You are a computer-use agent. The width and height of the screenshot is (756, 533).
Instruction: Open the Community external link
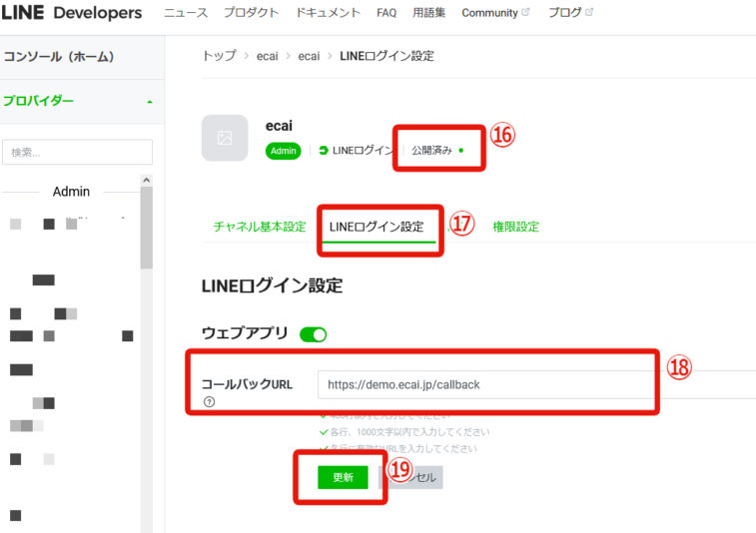495,13
